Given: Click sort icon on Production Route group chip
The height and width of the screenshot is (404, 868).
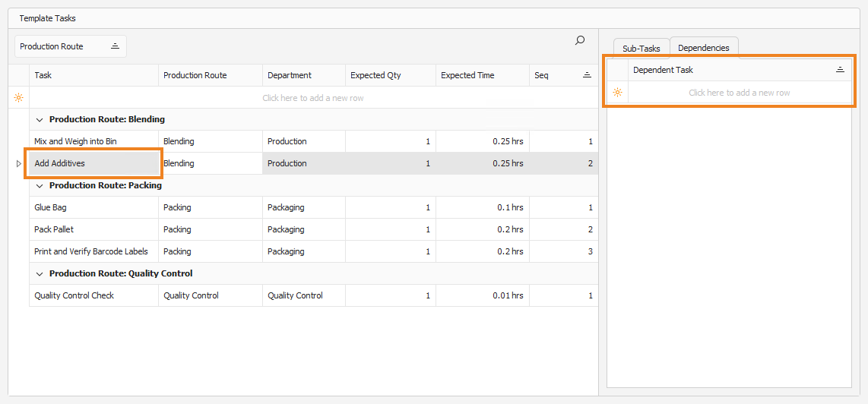Looking at the screenshot, I should pos(115,46).
